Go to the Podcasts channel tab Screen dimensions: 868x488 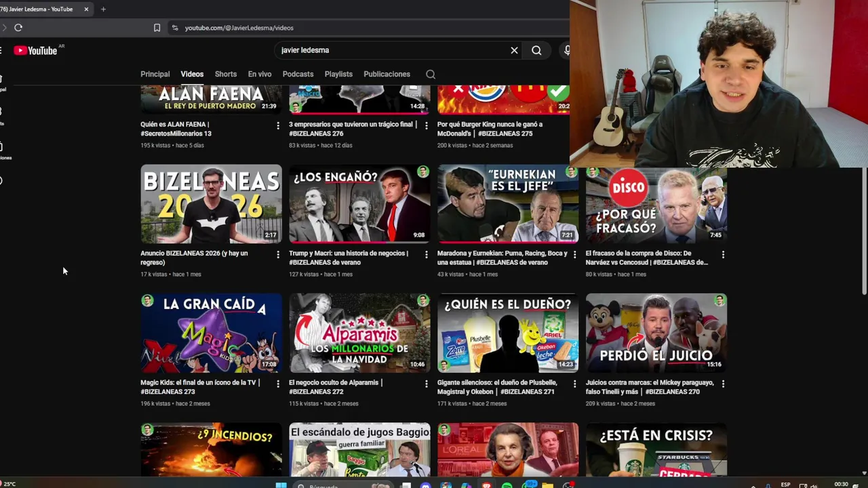(x=298, y=74)
